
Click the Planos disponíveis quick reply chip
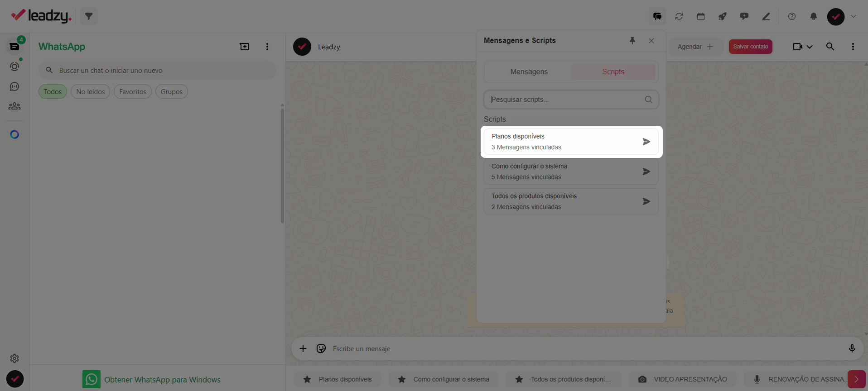(338, 379)
